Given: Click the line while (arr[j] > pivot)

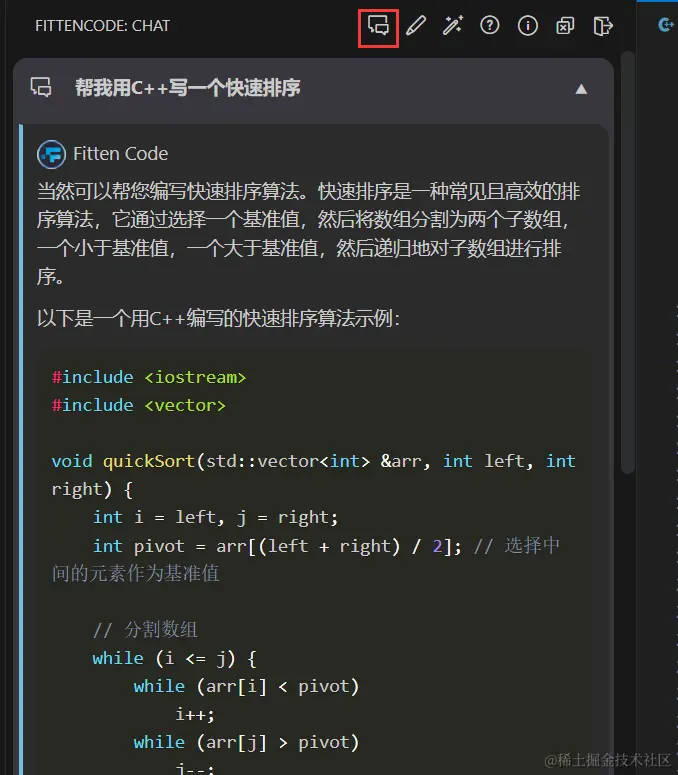Looking at the screenshot, I should tap(246, 742).
